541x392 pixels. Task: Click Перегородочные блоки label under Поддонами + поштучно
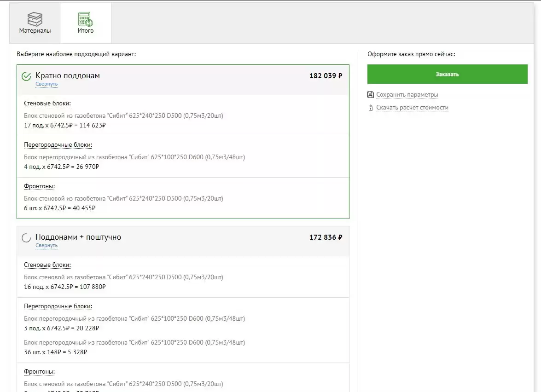58,306
